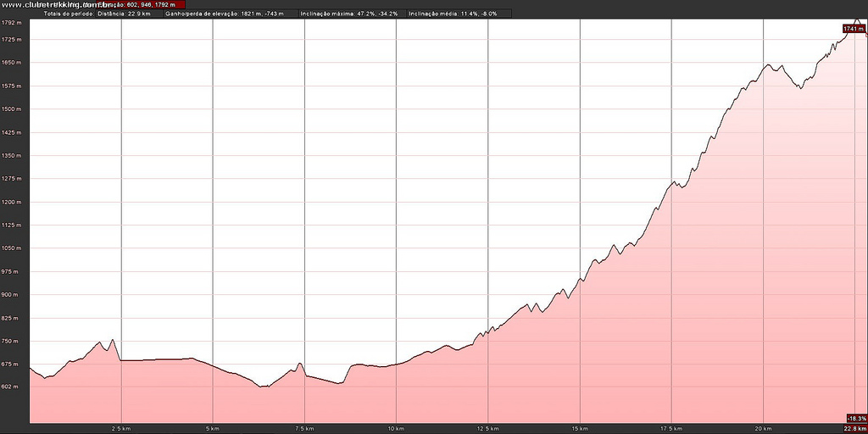Image resolution: width=868 pixels, height=434 pixels.
Task: Click the 15 km x-axis label
Action: point(579,428)
